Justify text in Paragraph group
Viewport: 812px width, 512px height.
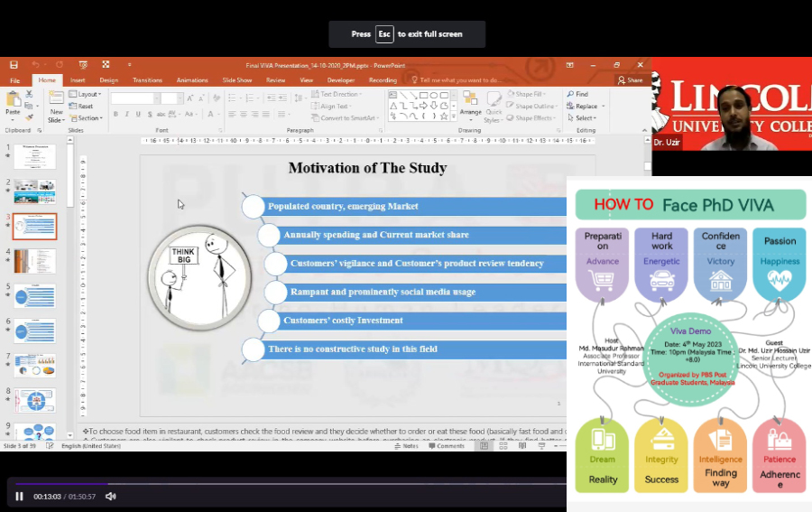(266, 114)
